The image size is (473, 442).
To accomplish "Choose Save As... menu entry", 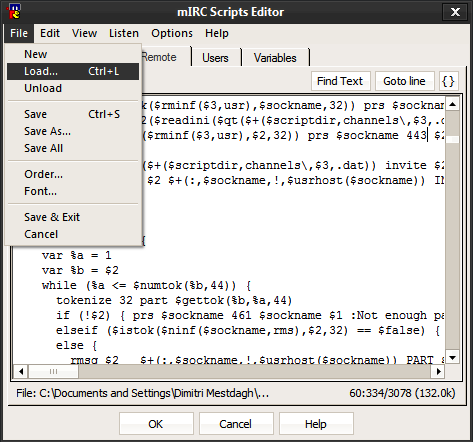I will [x=73, y=131].
